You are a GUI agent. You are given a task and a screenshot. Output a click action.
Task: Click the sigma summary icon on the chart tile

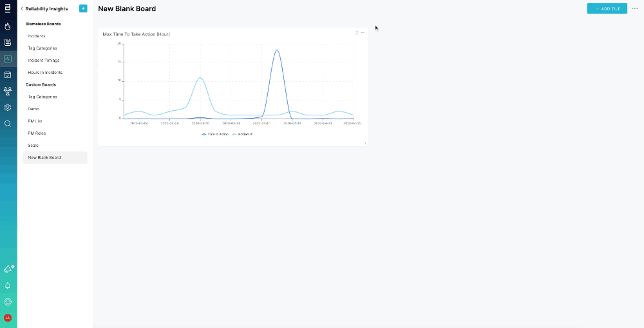coord(357,32)
